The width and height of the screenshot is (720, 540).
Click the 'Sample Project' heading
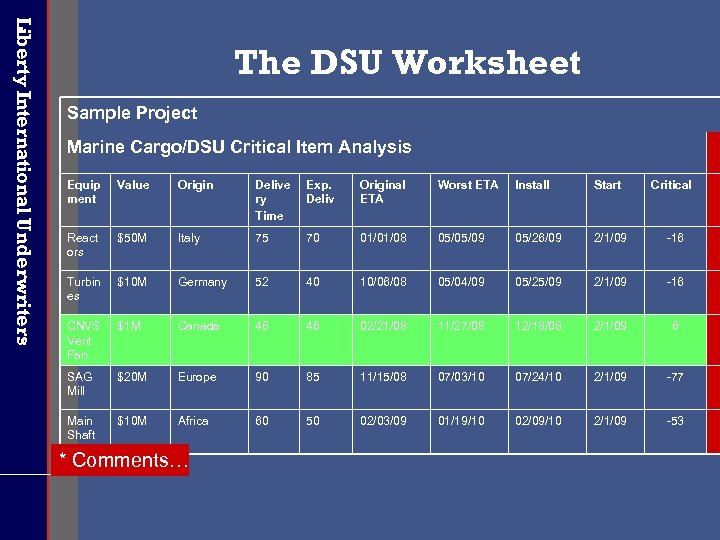pyautogui.click(x=132, y=113)
